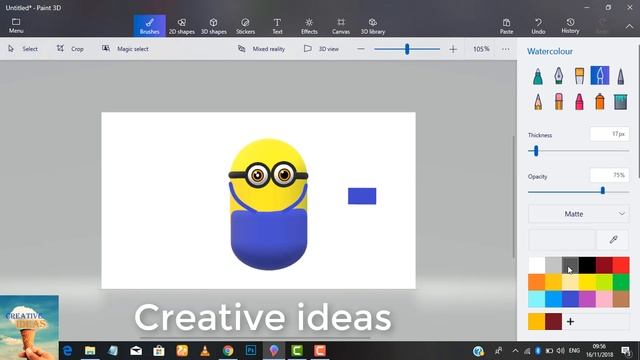Select the Calligraphy pen brush
The width and height of the screenshot is (640, 360).
pos(558,76)
